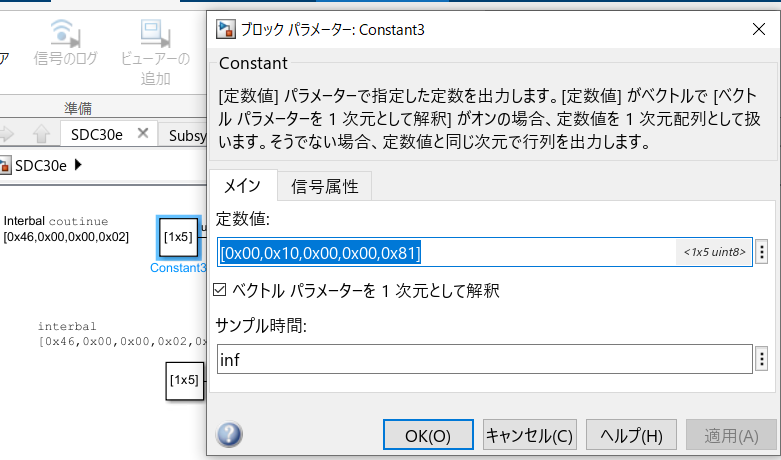Close the SDC30e tab with its X
Image resolution: width=781 pixels, height=460 pixels.
(142, 133)
